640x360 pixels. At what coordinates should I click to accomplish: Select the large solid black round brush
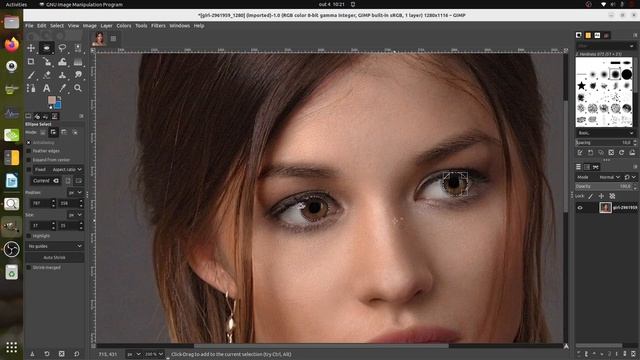pos(627,74)
